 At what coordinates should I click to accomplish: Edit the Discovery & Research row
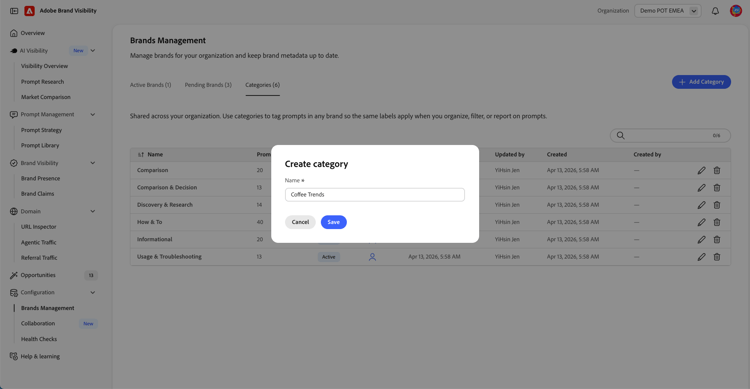[x=701, y=205]
